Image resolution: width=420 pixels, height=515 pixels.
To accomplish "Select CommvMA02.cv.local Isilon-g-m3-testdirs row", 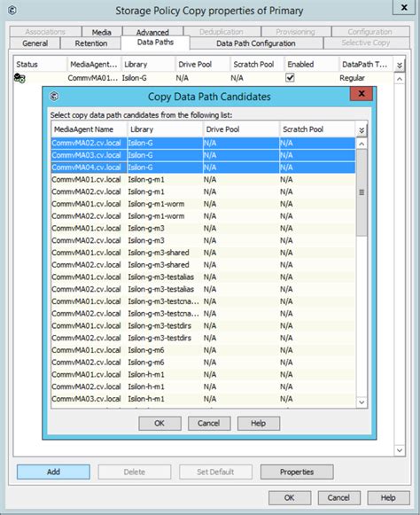I will click(x=203, y=338).
